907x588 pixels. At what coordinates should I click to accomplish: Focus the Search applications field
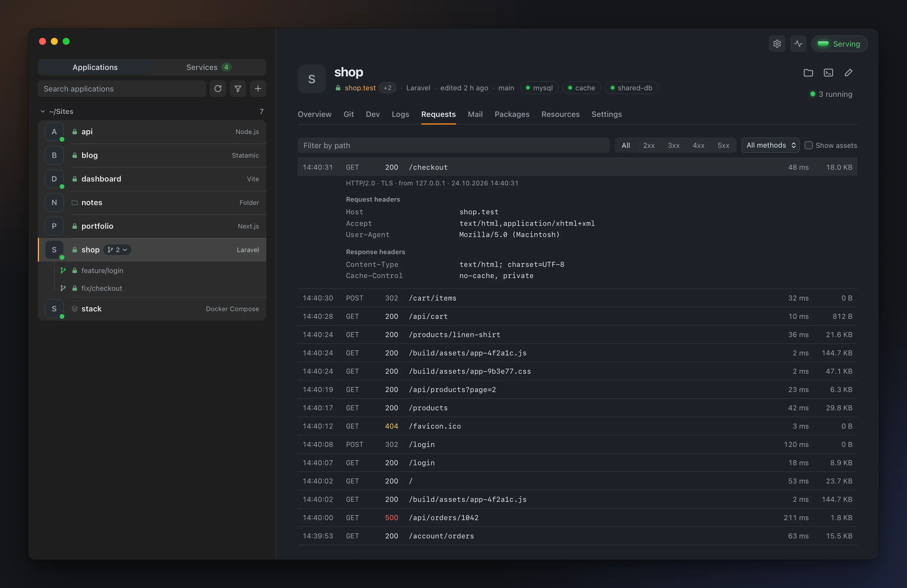click(x=122, y=89)
